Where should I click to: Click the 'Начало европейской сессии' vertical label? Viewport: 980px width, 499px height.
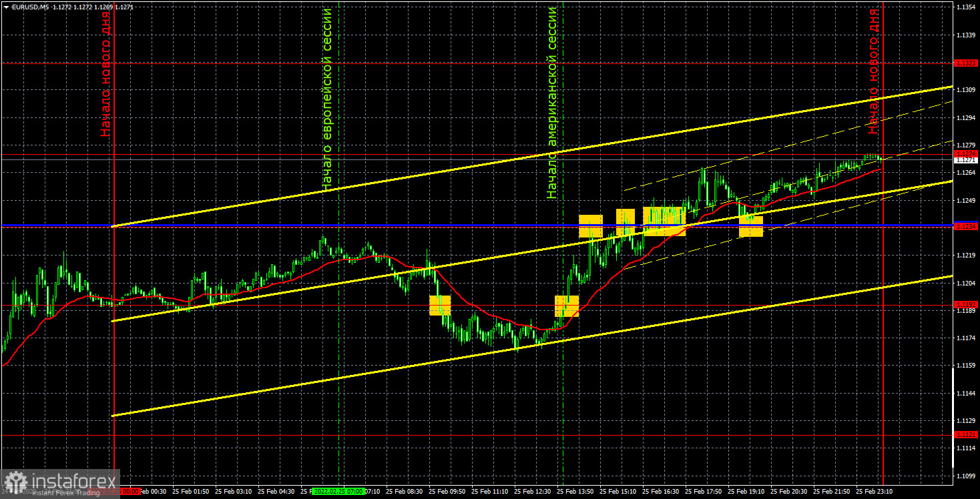(326, 100)
